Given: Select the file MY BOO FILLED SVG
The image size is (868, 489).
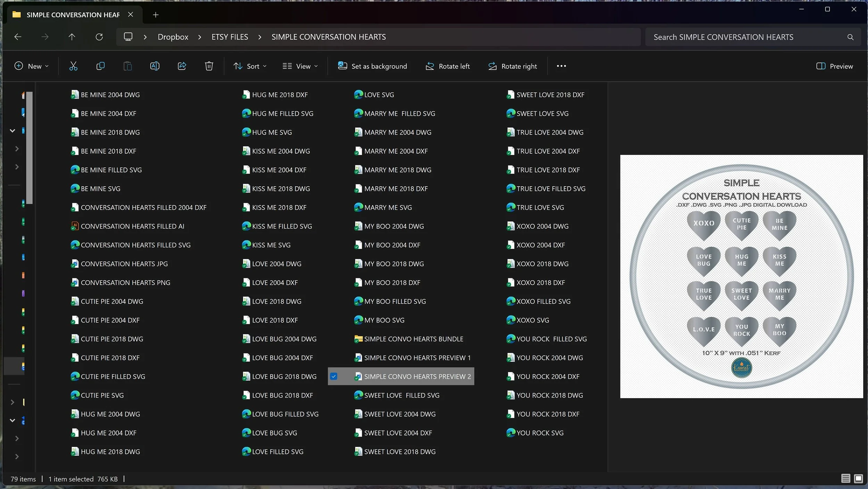Looking at the screenshot, I should 390,301.
